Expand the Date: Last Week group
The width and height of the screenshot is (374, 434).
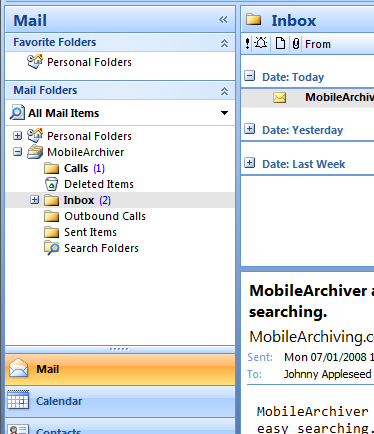pyautogui.click(x=249, y=163)
